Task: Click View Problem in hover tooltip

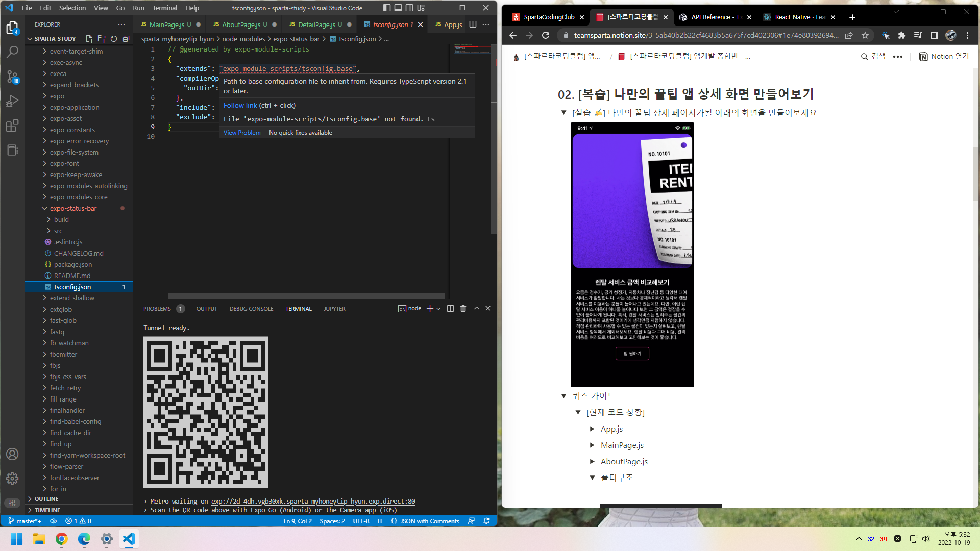Action: pos(242,132)
